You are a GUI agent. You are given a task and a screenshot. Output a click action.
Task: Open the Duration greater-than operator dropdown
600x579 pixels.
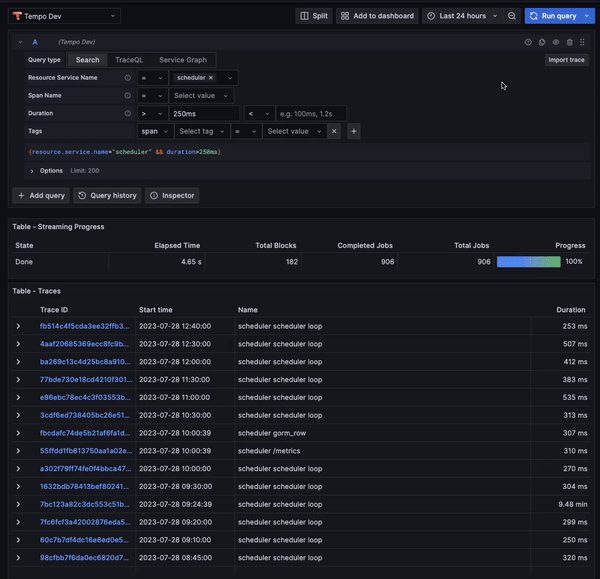(x=152, y=114)
